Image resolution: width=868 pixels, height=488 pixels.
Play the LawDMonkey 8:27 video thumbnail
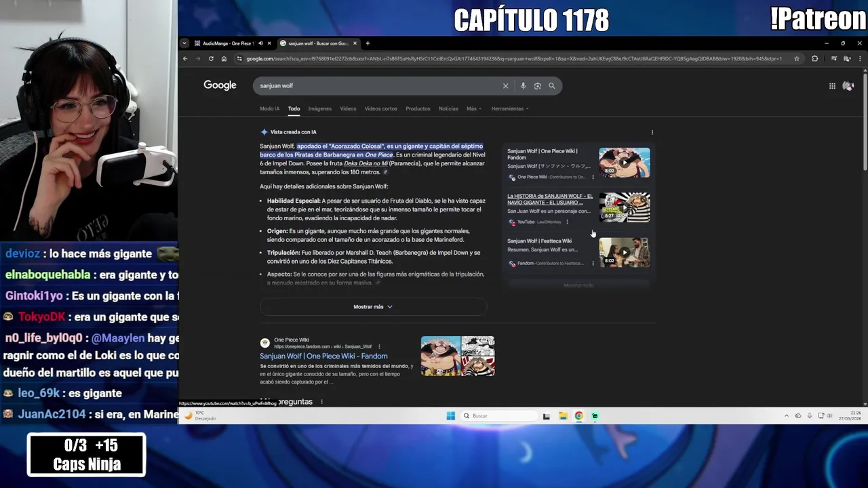tap(624, 207)
